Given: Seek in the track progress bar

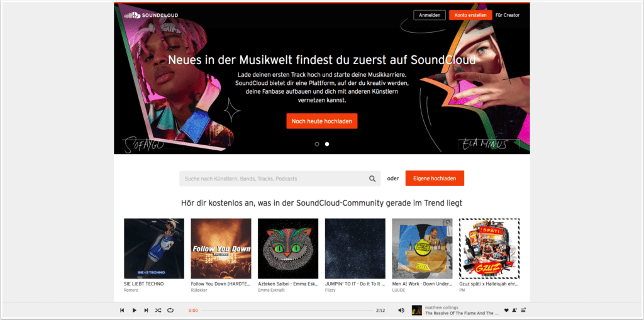Looking at the screenshot, I should pyautogui.click(x=287, y=311).
